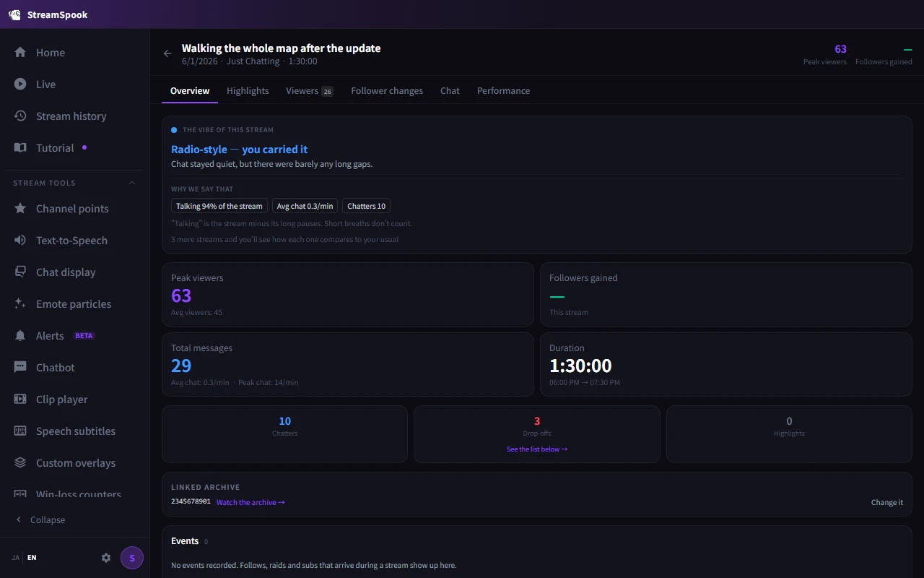Switch to the Highlights tab
The image size is (924, 578).
click(248, 90)
